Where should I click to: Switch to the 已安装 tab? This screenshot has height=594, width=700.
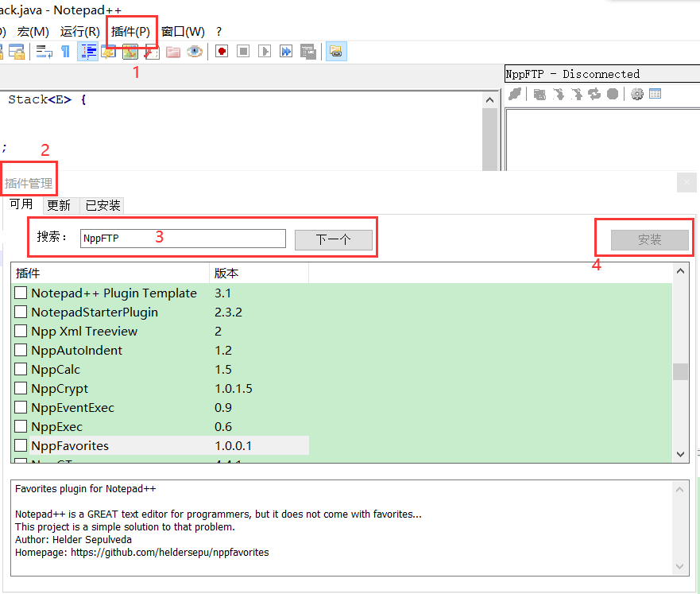click(x=103, y=206)
